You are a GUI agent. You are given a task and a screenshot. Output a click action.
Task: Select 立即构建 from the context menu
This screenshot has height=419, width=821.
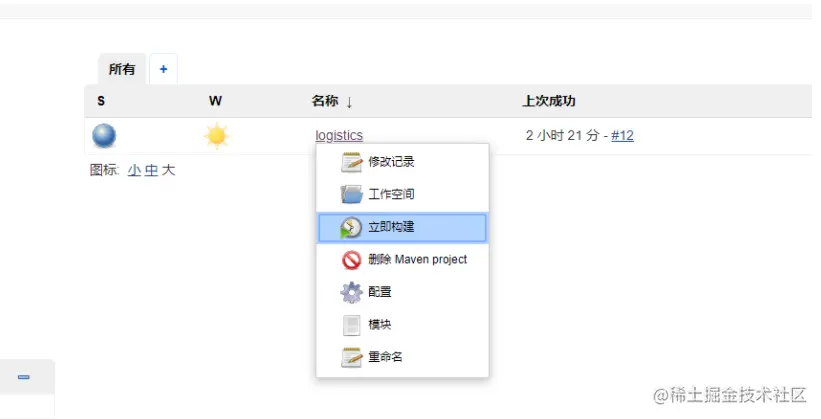(x=402, y=227)
